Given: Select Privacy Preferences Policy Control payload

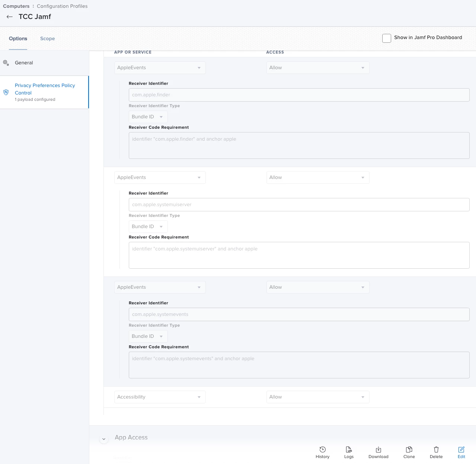Looking at the screenshot, I should pyautogui.click(x=44, y=92).
